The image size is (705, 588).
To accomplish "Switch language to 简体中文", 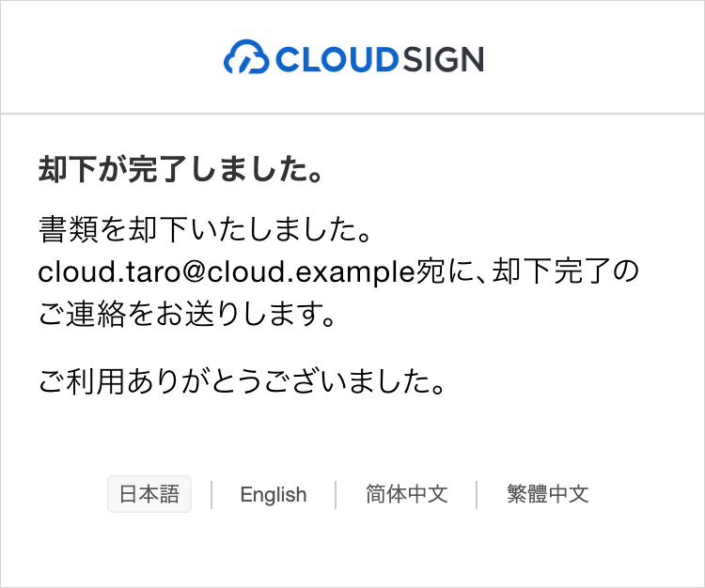I will 406,494.
